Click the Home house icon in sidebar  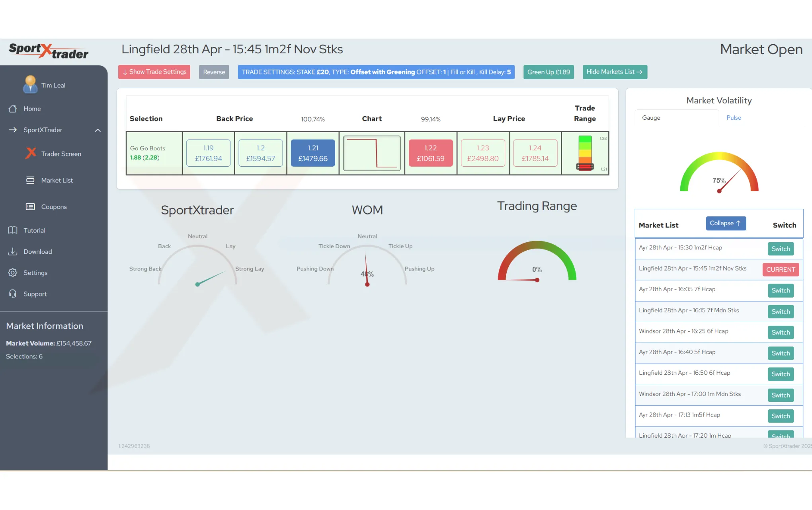tap(13, 109)
